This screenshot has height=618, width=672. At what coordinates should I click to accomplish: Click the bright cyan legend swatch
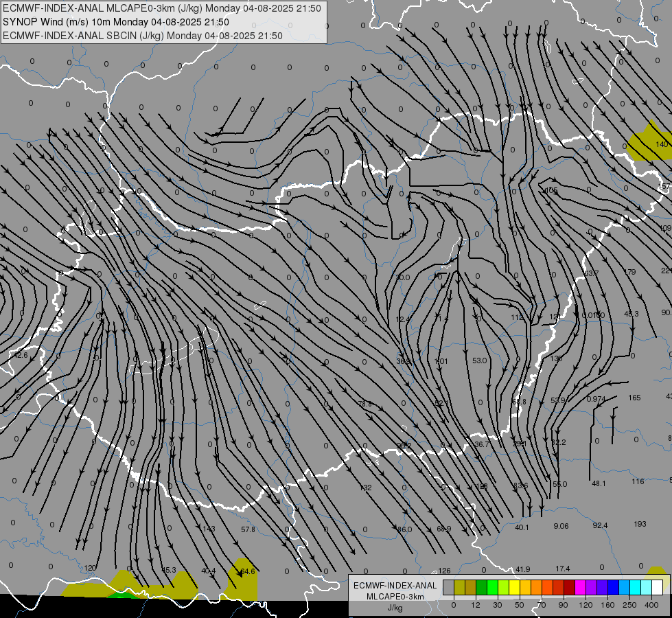(x=636, y=587)
